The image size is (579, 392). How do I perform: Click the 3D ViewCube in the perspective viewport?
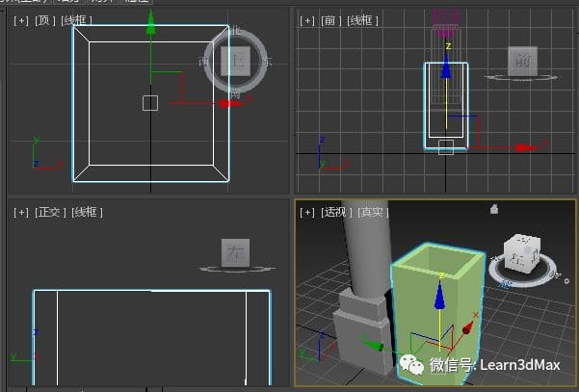tap(522, 253)
